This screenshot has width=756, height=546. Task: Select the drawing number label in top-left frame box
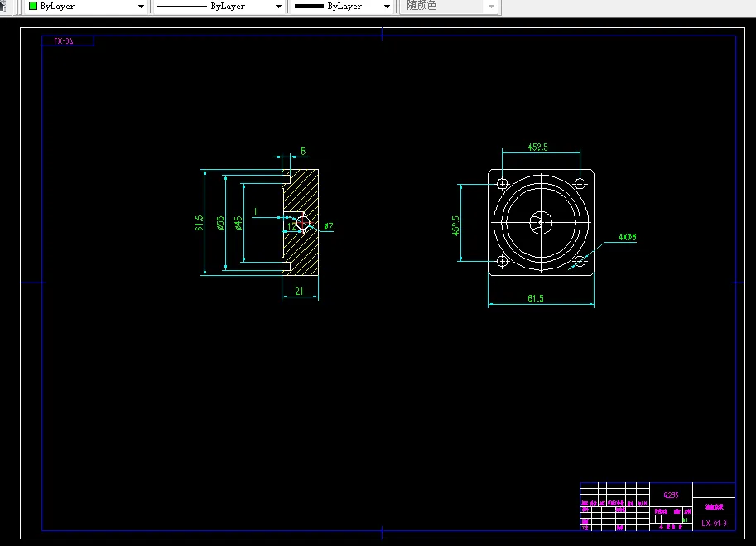coord(64,41)
